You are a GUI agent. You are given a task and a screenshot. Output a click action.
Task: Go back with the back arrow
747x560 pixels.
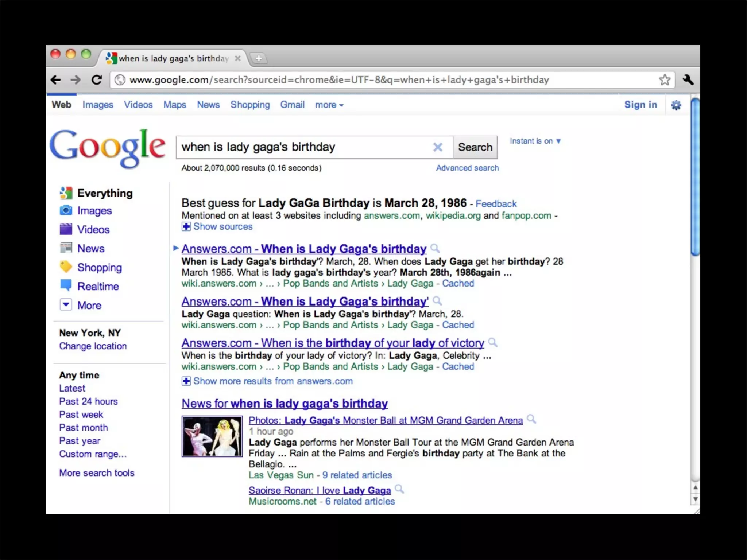coord(56,80)
